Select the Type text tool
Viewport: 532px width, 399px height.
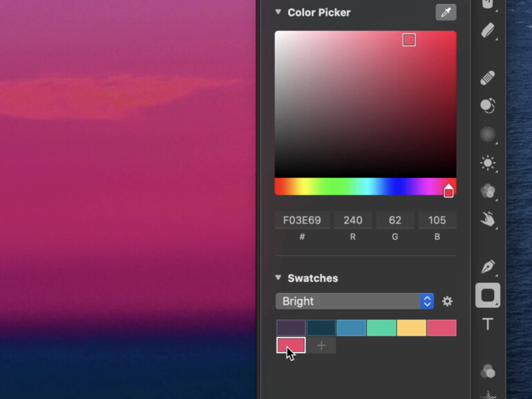coord(488,324)
